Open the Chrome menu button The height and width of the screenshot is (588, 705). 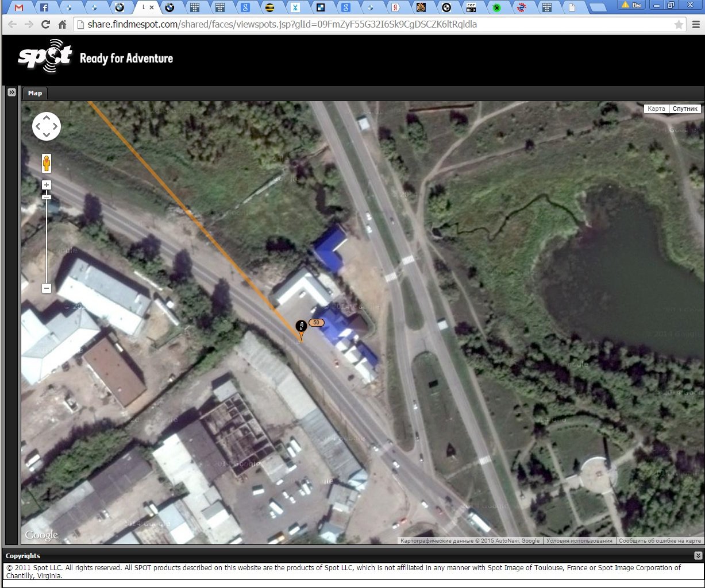point(696,25)
